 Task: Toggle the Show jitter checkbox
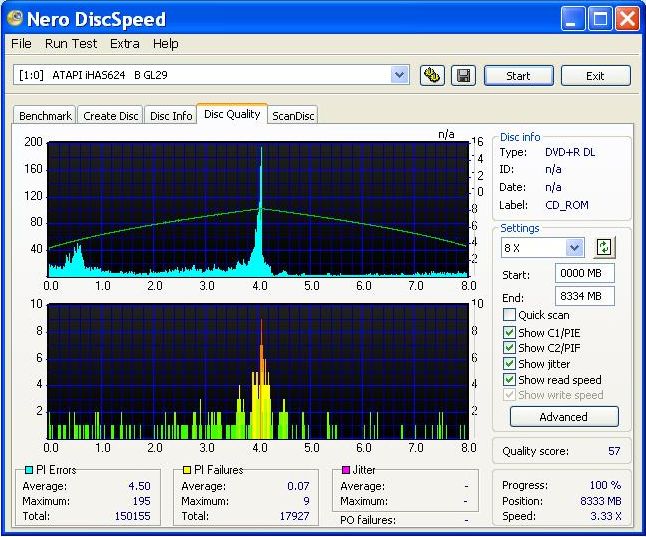[510, 364]
